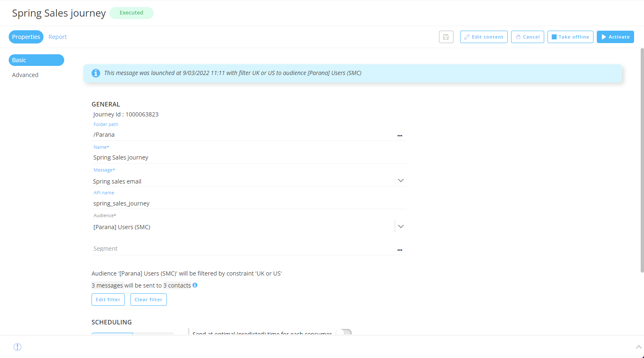The height and width of the screenshot is (358, 644).
Task: Open the Advanced properties section
Action: 25,75
